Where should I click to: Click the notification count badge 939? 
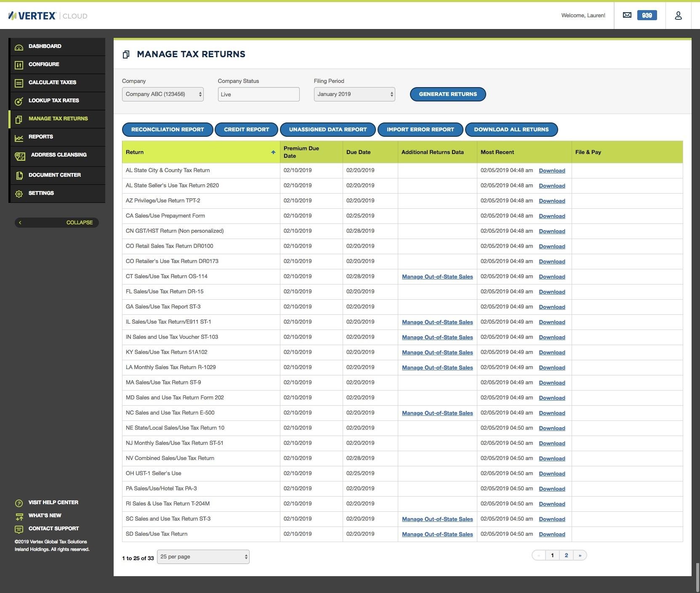(647, 16)
